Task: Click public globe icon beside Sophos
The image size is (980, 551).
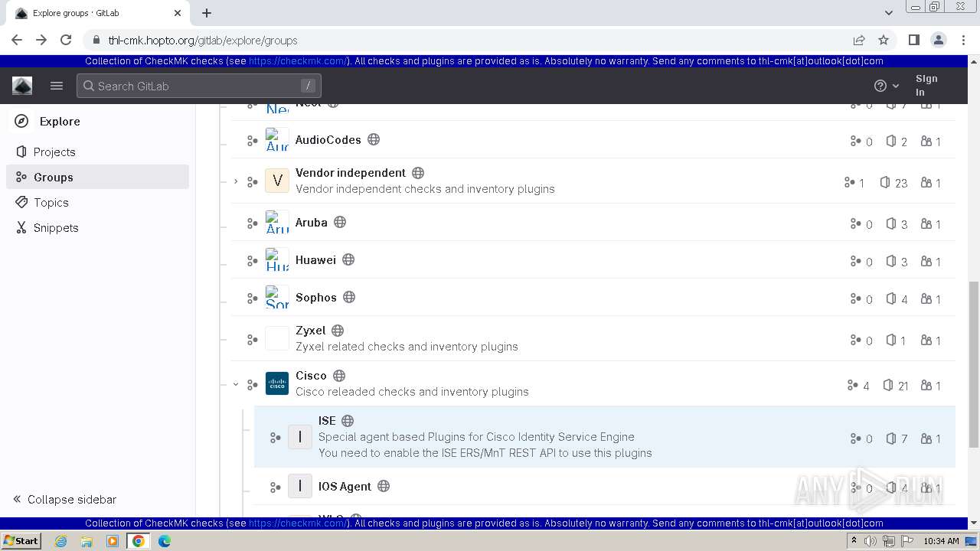Action: (x=349, y=297)
